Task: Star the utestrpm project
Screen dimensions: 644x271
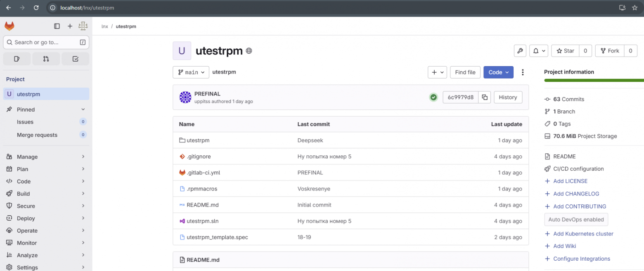Action: (x=565, y=50)
